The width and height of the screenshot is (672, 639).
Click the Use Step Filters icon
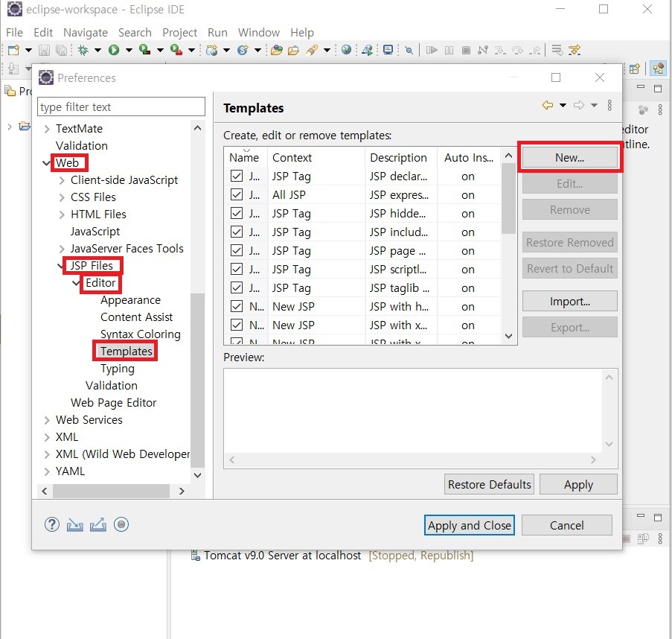pos(575,50)
